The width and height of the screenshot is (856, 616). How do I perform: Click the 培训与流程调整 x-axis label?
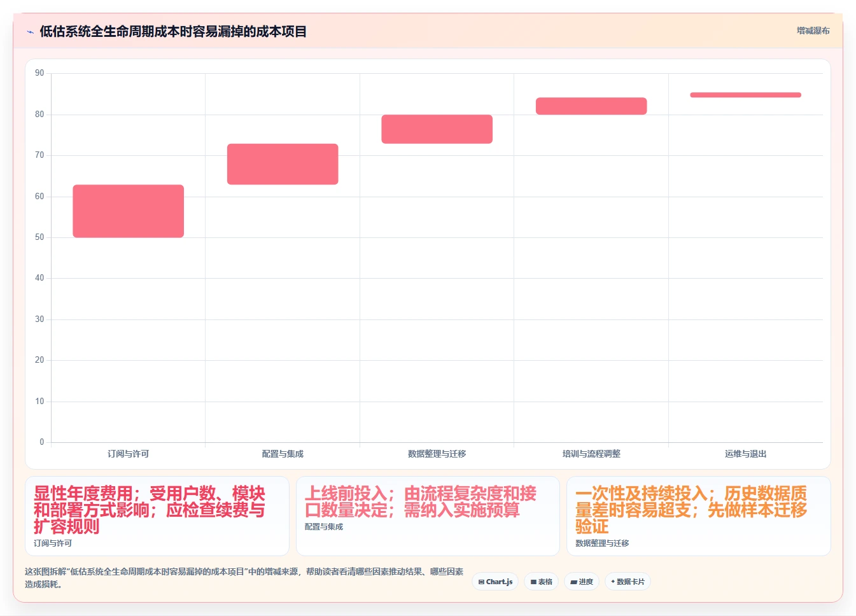point(591,454)
